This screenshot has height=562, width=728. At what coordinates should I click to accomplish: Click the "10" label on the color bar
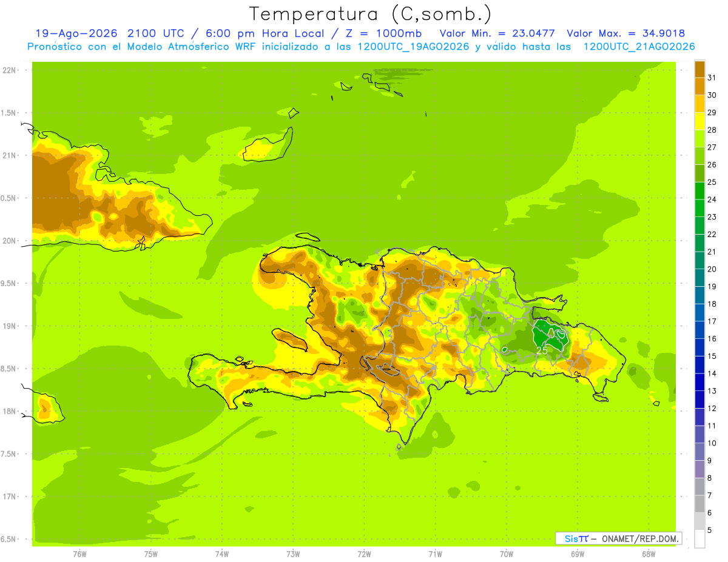712,443
